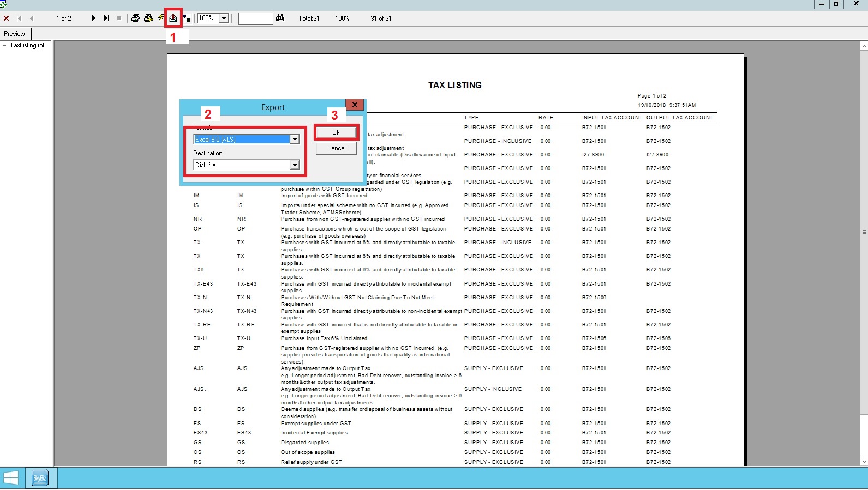Click the Print report printer icon
Image resolution: width=868 pixels, height=490 pixels.
click(135, 19)
